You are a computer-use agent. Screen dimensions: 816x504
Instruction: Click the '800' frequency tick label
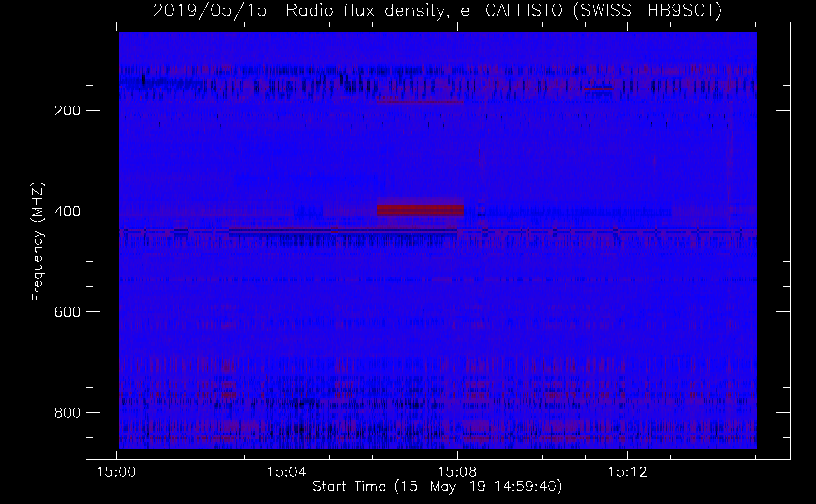tap(67, 413)
